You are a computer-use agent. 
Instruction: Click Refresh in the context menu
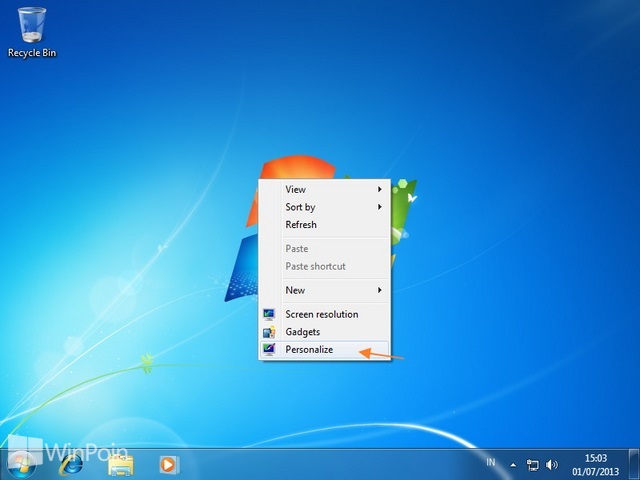coord(324,225)
